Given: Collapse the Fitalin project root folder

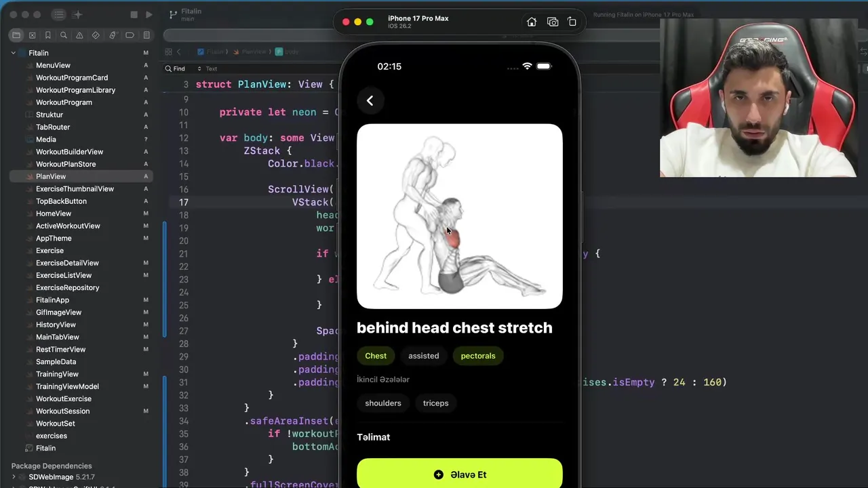Looking at the screenshot, I should [x=13, y=53].
